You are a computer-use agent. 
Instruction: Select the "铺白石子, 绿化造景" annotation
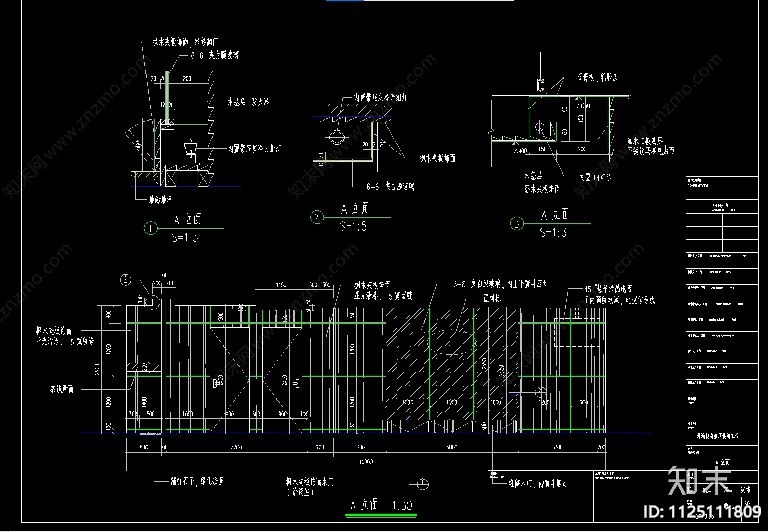pyautogui.click(x=197, y=482)
